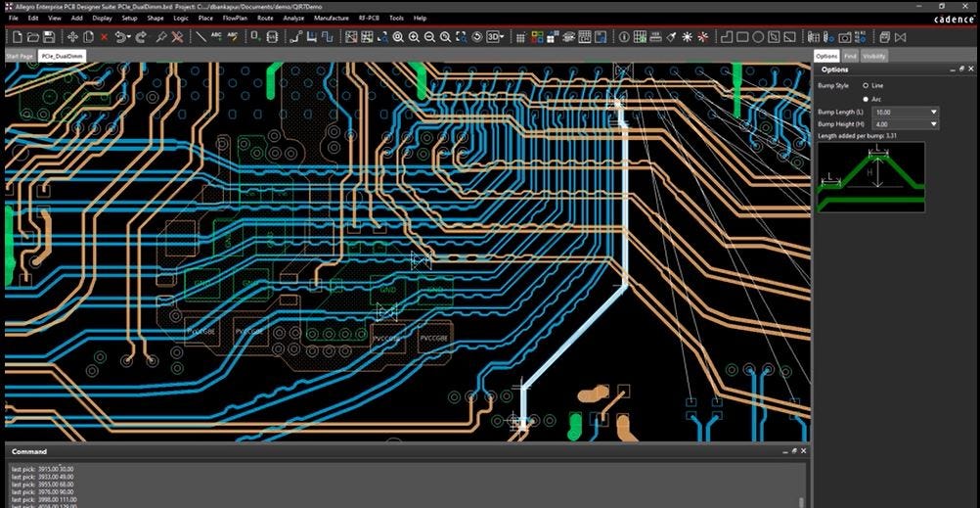The height and width of the screenshot is (508, 980).
Task: Select Arc bump style radio button
Action: 866,99
